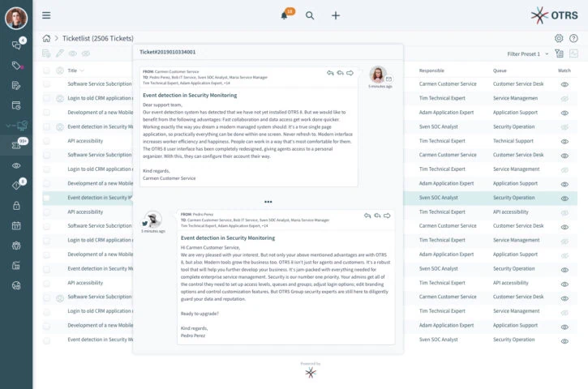Open the user avatar profile

(16, 18)
